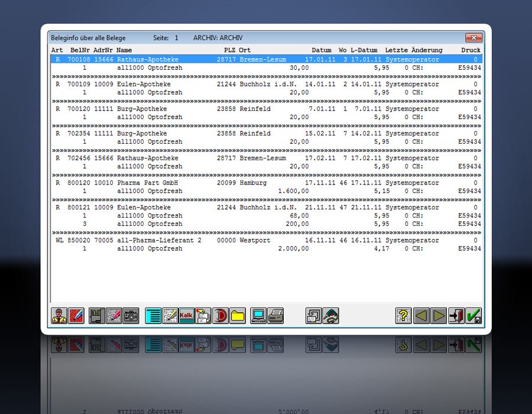The width and height of the screenshot is (532, 414).
Task: Select row BelNr 700109 Eulen-Apotheke
Action: [267, 84]
